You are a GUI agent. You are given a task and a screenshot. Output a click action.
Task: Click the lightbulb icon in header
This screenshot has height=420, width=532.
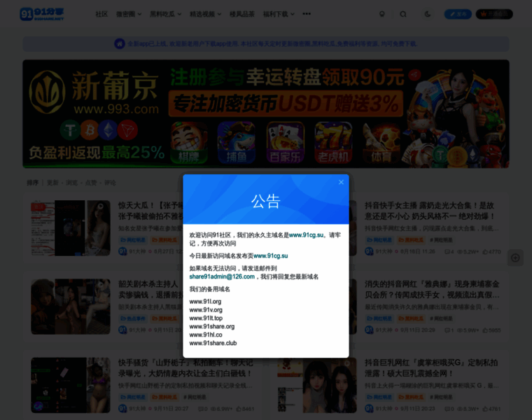tap(382, 14)
